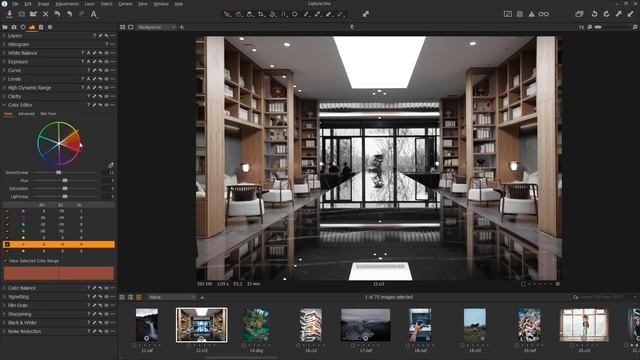640x360 pixels.
Task: Collapse the Color Editor tool panel
Action: [4, 105]
